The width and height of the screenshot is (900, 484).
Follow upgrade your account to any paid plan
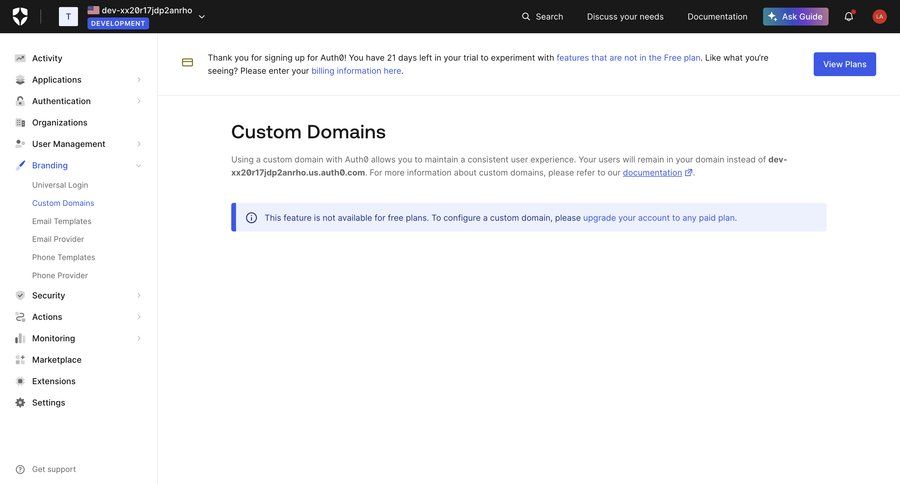[x=659, y=218]
